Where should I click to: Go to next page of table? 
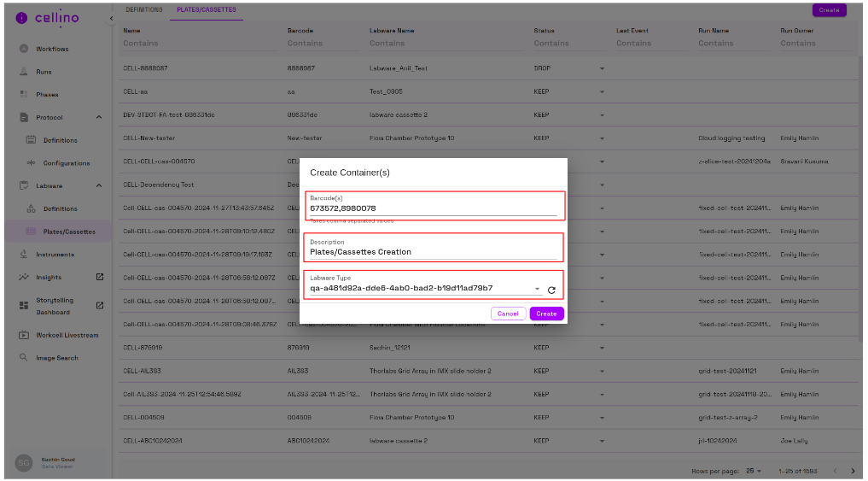click(x=851, y=471)
